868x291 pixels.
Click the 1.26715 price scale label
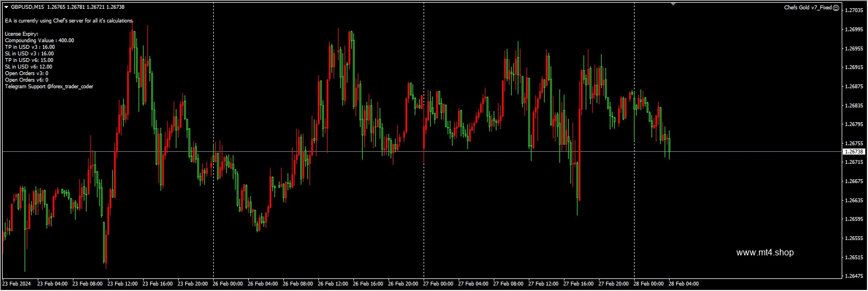click(x=854, y=162)
